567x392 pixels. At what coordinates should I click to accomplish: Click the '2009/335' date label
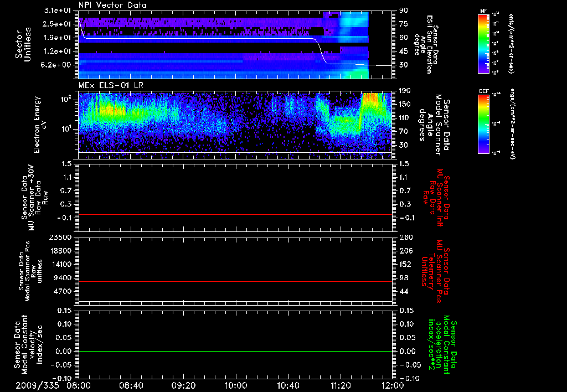37,385
